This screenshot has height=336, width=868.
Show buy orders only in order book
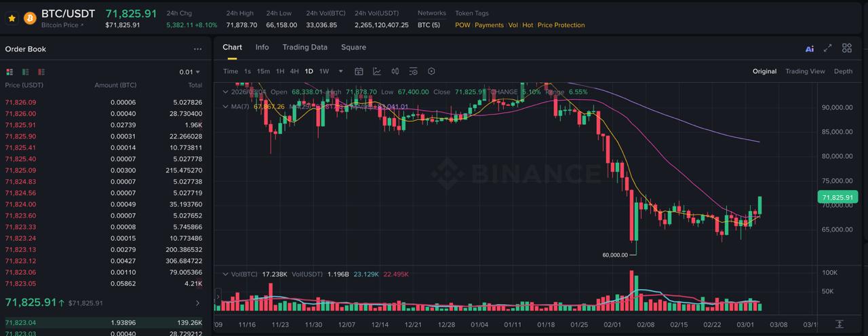pos(26,72)
